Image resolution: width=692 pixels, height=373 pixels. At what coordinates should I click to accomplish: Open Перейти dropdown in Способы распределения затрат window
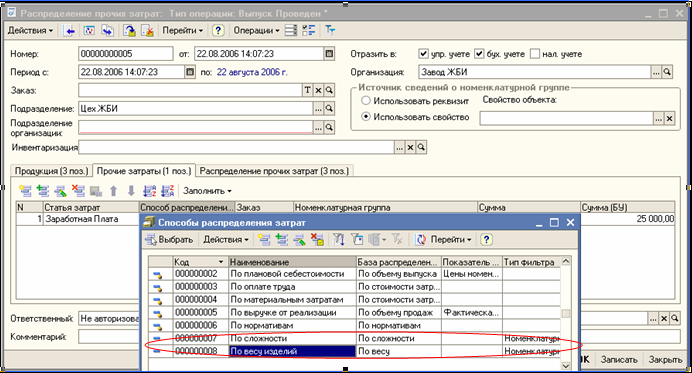tap(451, 240)
